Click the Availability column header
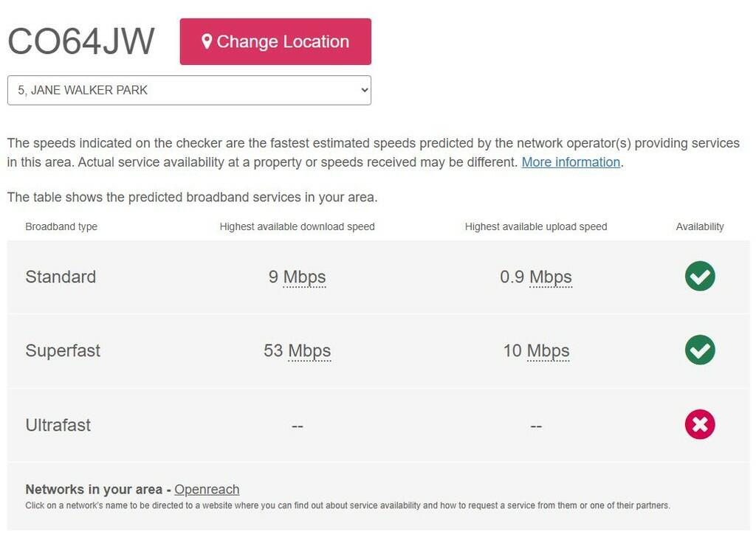Image resolution: width=756 pixels, height=537 pixels. pyautogui.click(x=700, y=226)
